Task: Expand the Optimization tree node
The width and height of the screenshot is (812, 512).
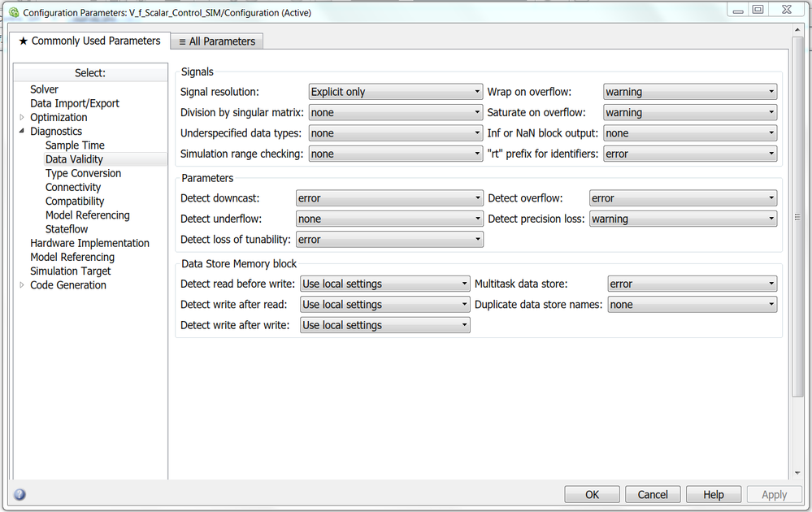Action: [x=22, y=117]
